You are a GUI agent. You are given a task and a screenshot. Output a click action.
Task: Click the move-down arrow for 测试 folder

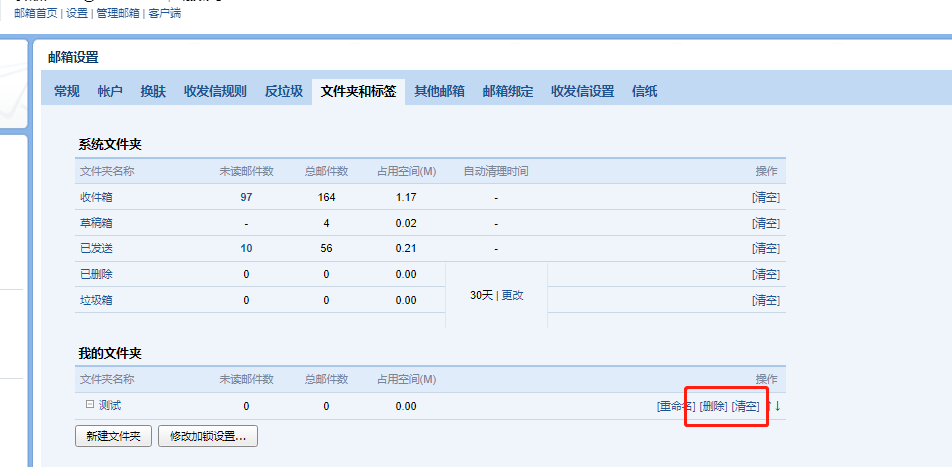777,405
